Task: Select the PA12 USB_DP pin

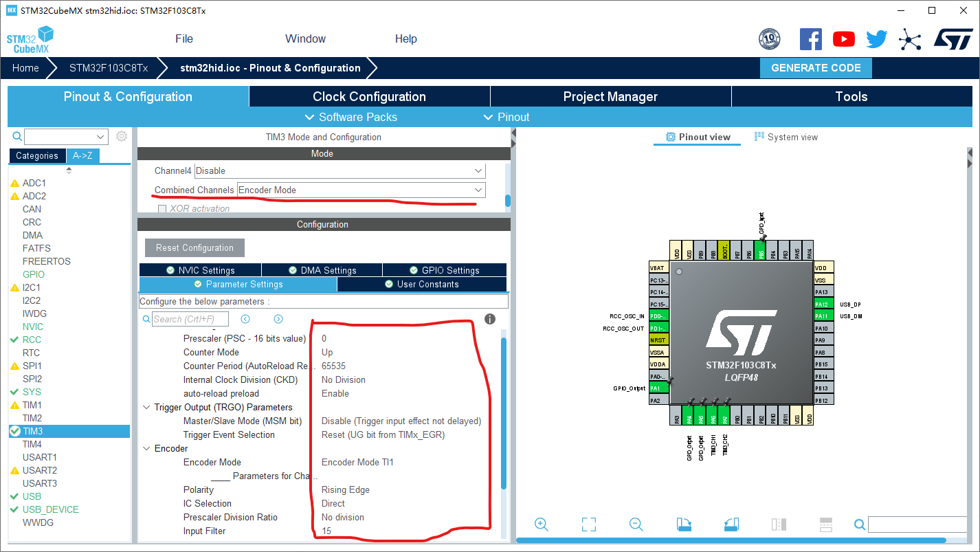Action: point(823,304)
